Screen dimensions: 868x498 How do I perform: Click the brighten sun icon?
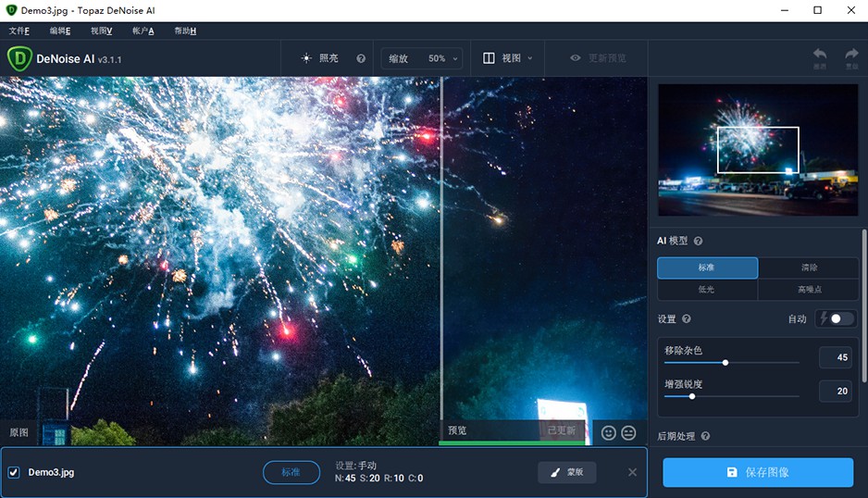[x=306, y=58]
